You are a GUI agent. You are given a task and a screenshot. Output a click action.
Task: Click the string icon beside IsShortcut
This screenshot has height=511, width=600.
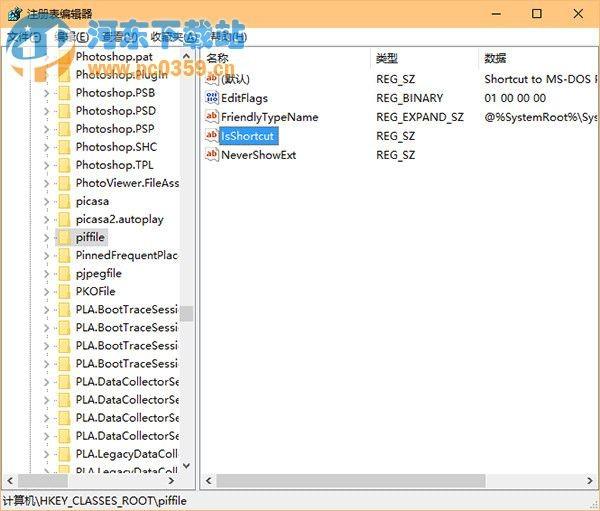point(212,136)
